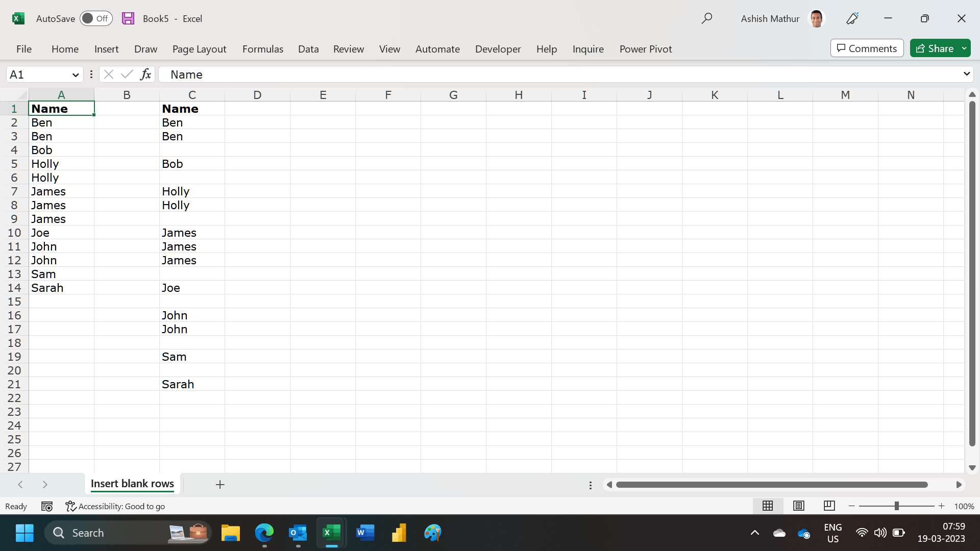The width and height of the screenshot is (980, 551).
Task: Open the Power Pivot tab
Action: click(x=646, y=49)
